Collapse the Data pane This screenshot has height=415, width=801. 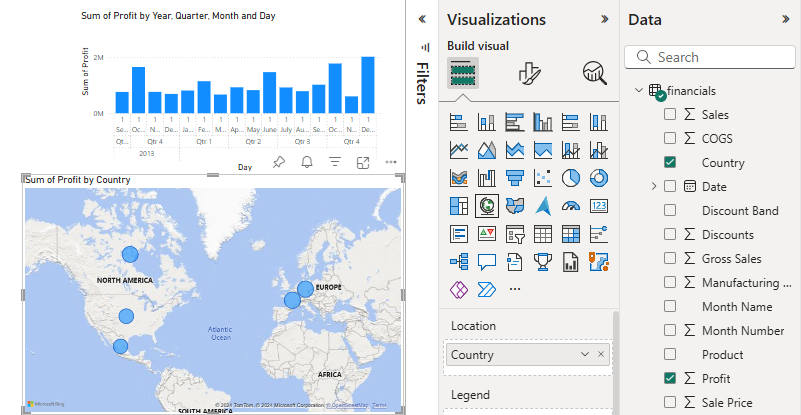point(786,19)
